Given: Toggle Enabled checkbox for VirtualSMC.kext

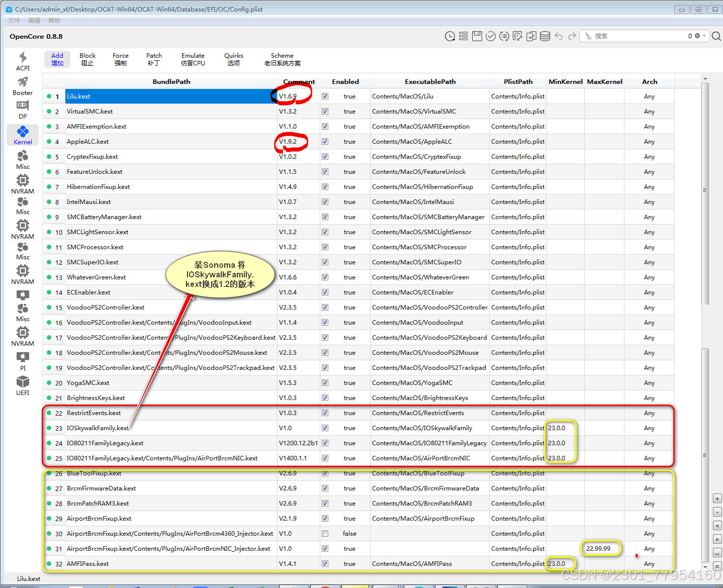Looking at the screenshot, I should (x=325, y=112).
